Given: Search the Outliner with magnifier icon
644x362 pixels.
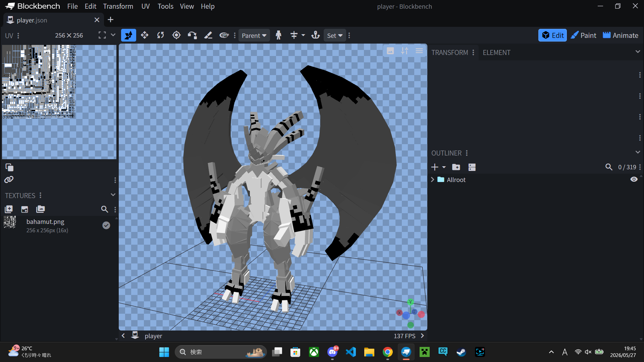Looking at the screenshot, I should (x=609, y=167).
